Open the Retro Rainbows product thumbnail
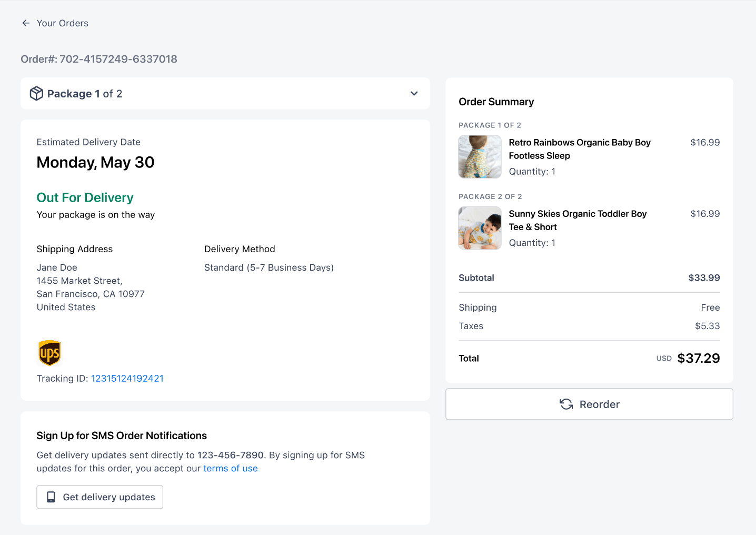This screenshot has height=535, width=756. (480, 156)
